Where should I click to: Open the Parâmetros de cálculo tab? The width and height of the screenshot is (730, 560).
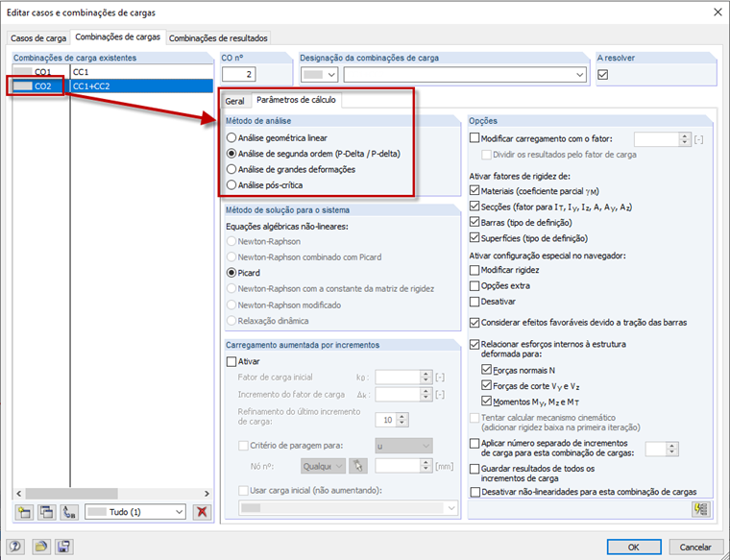coord(296,100)
